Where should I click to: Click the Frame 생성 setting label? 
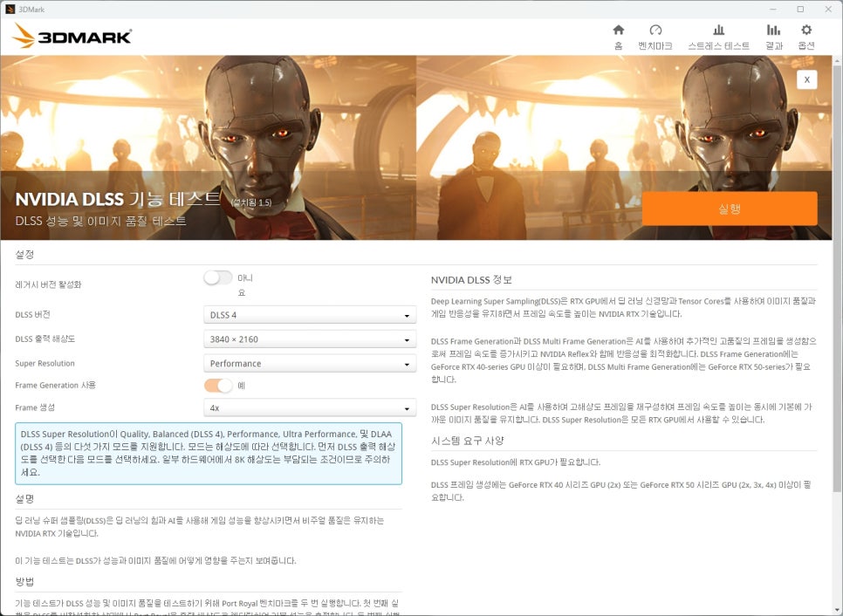(x=34, y=407)
